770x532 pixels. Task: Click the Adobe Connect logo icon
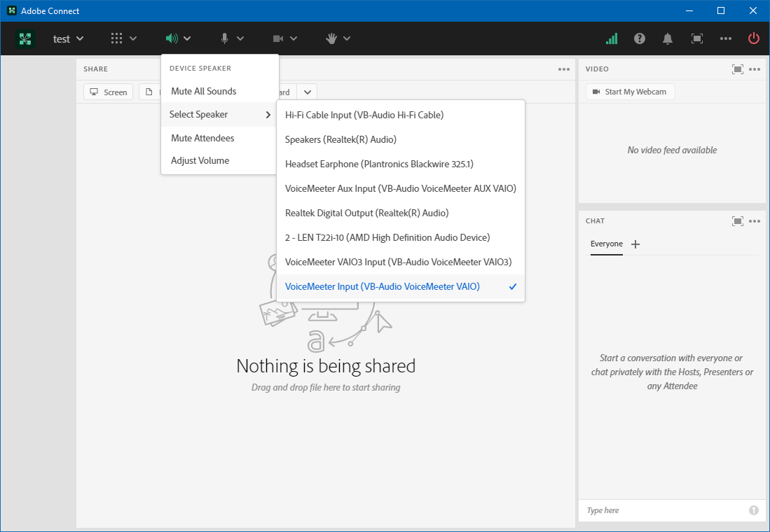[x=25, y=38]
